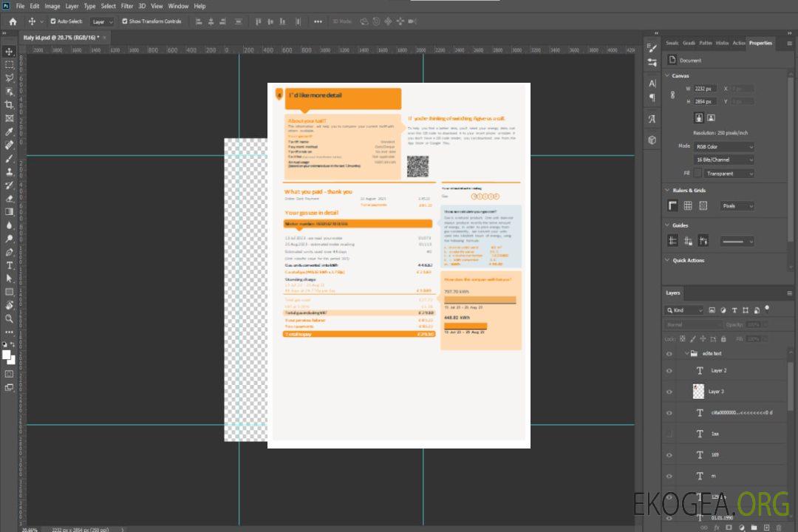Open the 3D cube panel icon
This screenshot has height=532, width=798.
[x=652, y=140]
